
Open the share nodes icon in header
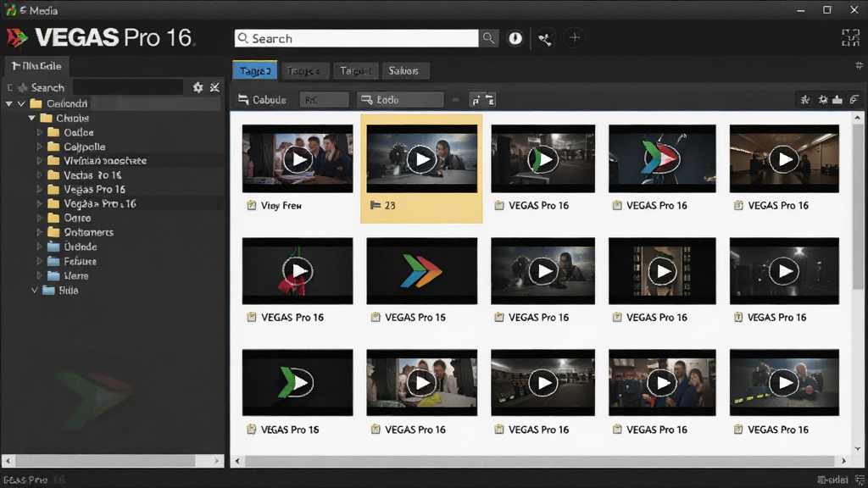click(545, 39)
